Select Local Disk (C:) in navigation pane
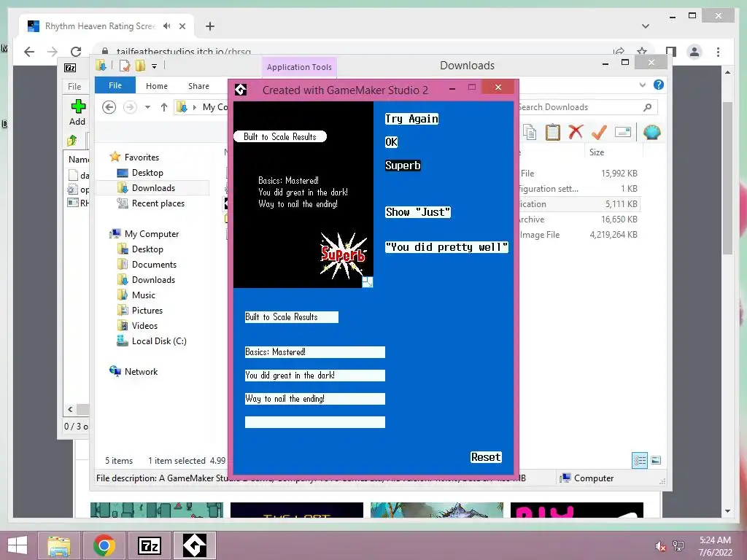Screen dimensions: 747x560 pos(159,341)
